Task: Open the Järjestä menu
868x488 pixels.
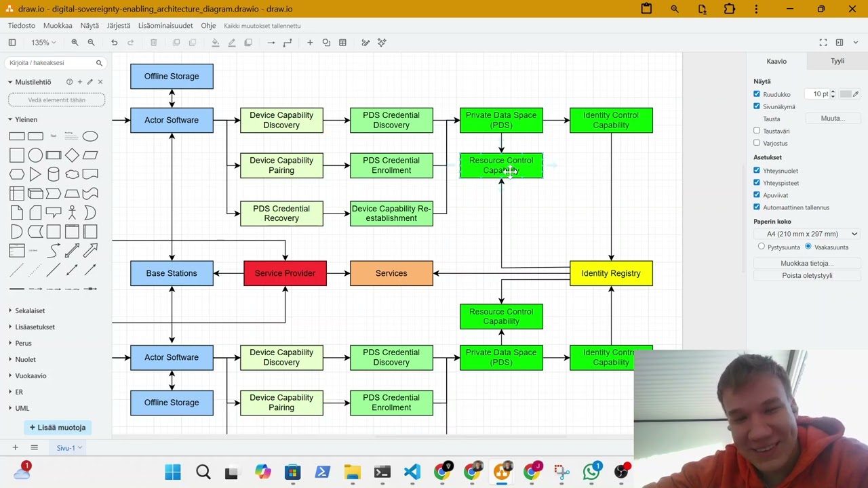Action: click(x=119, y=26)
